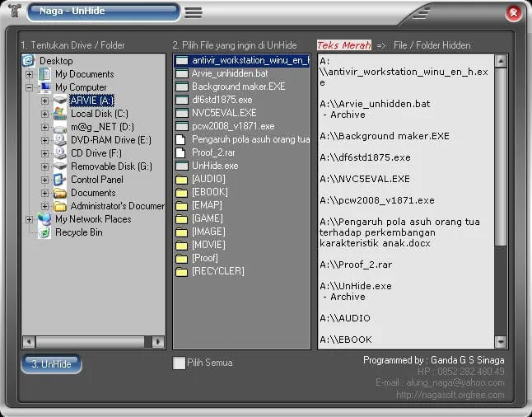Click the DVD-RAM Drive (E:) icon
This screenshot has width=532, height=417.
60,140
